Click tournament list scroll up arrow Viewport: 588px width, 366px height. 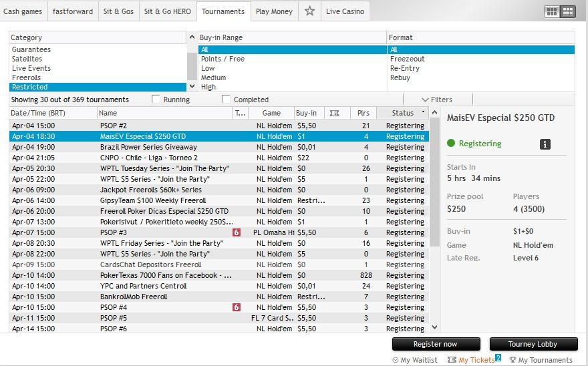(x=434, y=112)
